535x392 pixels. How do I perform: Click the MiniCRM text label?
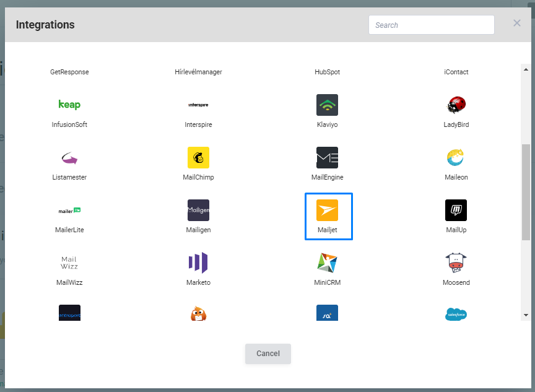pos(327,282)
